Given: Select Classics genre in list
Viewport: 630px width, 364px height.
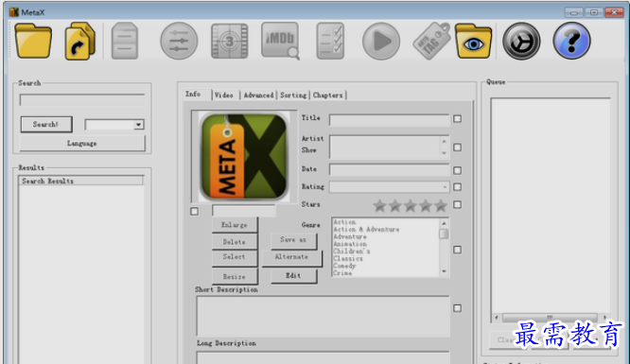Looking at the screenshot, I should [x=348, y=259].
